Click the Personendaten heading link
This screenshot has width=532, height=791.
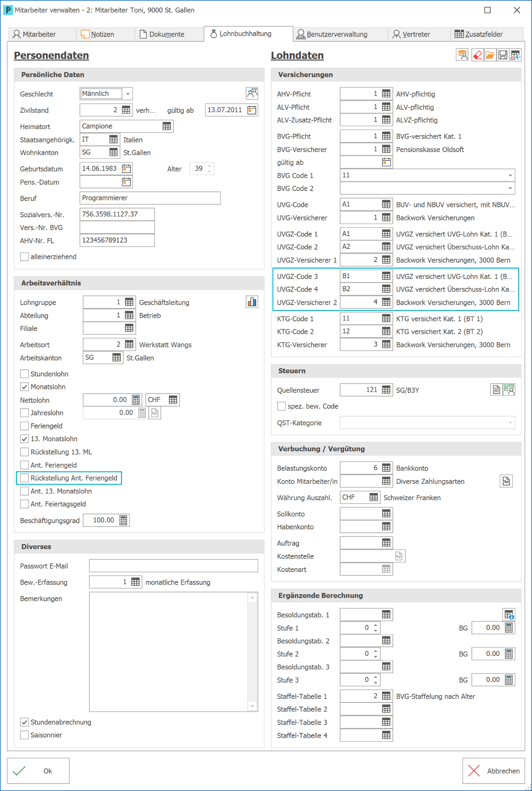pos(51,56)
